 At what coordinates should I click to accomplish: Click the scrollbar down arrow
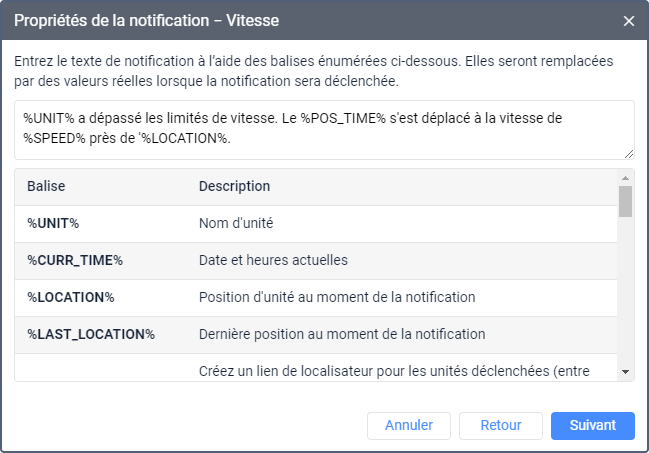coord(626,372)
